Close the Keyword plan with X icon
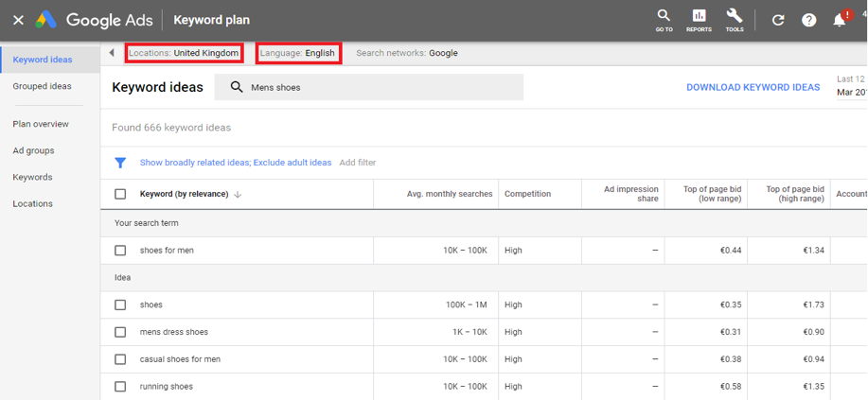This screenshot has width=868, height=400. (x=18, y=21)
